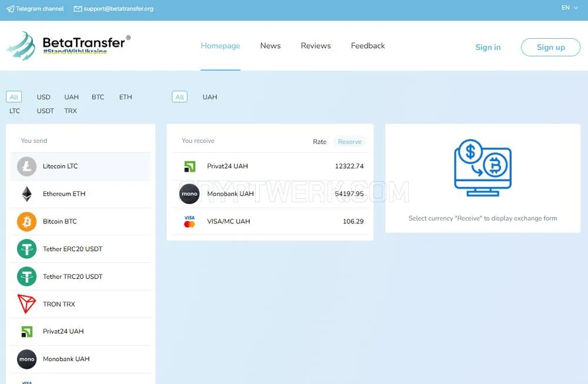Image resolution: width=588 pixels, height=384 pixels.
Task: Select the Ethereum diamond icon
Action: pos(26,194)
